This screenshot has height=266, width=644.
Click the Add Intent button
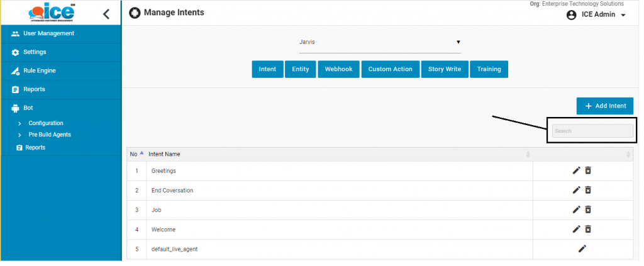pyautogui.click(x=604, y=106)
